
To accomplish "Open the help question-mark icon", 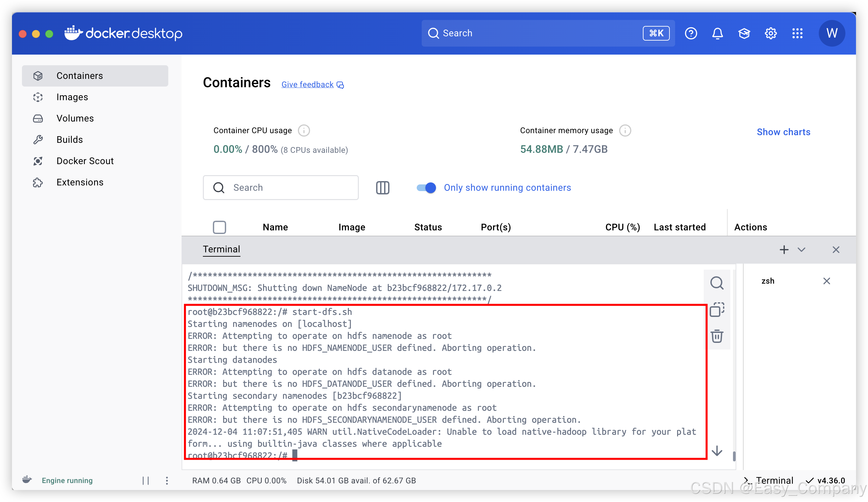I will 691,33.
